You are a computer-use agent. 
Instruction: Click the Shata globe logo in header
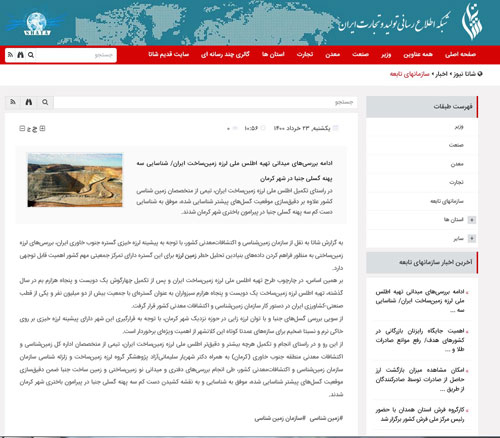[37, 23]
